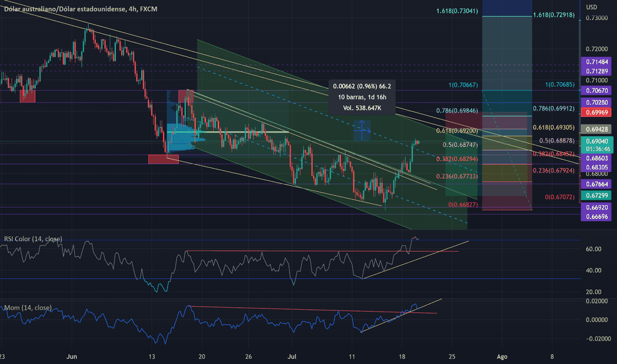Click the Dólar australiano/Dólar estadounidense chart title

[x=81, y=9]
